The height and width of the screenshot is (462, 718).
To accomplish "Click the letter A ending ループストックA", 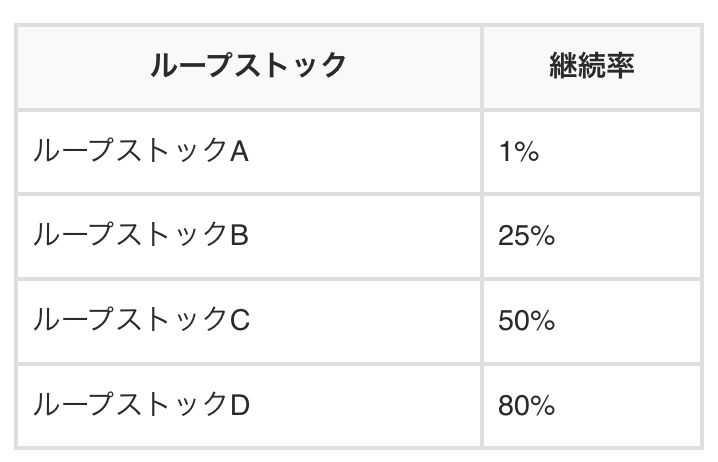I will [239, 152].
